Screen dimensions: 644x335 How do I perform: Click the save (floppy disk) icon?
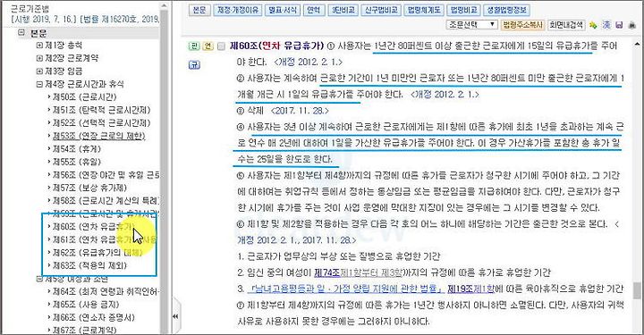point(619,25)
